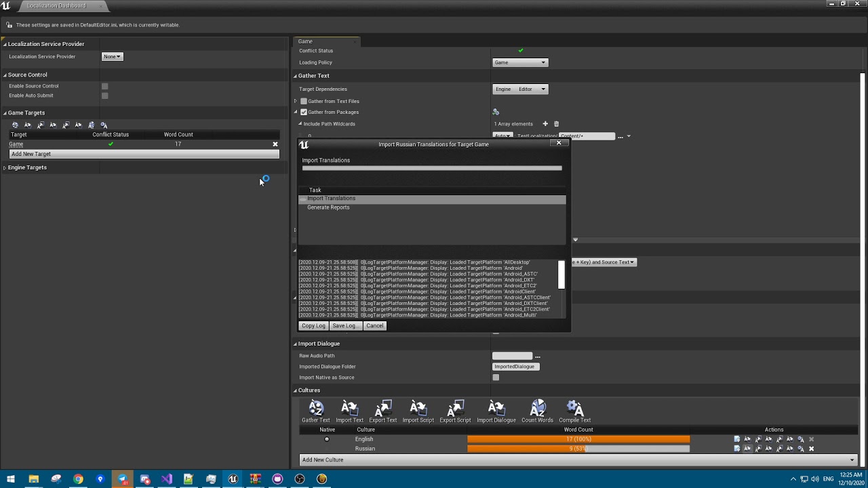Collapse Gather Text section
Viewport: 868px width, 488px height.
(x=296, y=76)
